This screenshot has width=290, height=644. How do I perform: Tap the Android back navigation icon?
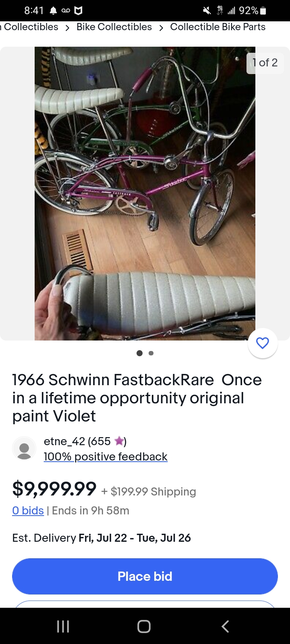tap(225, 626)
